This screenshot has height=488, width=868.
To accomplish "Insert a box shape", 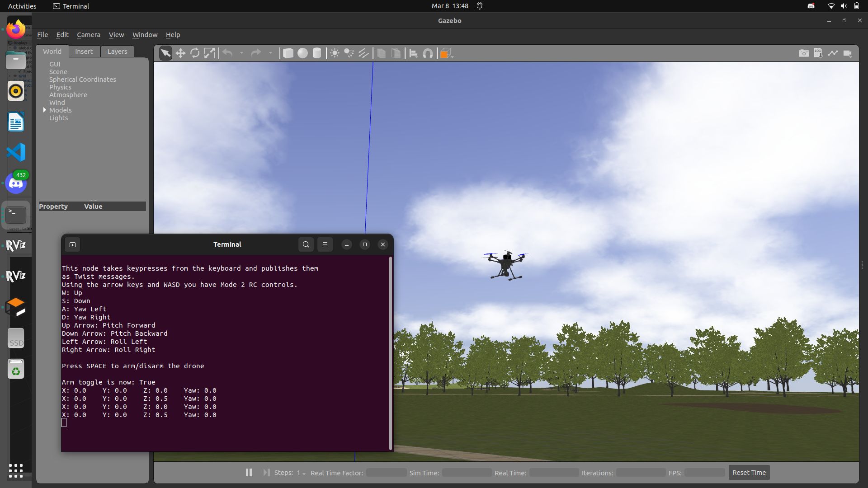I will pyautogui.click(x=288, y=53).
